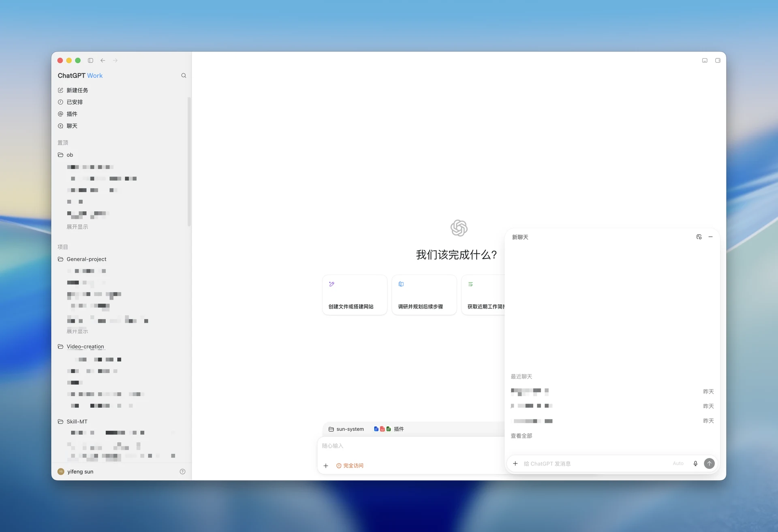
Task: Toggle the sidebar panel icon
Action: [90, 60]
